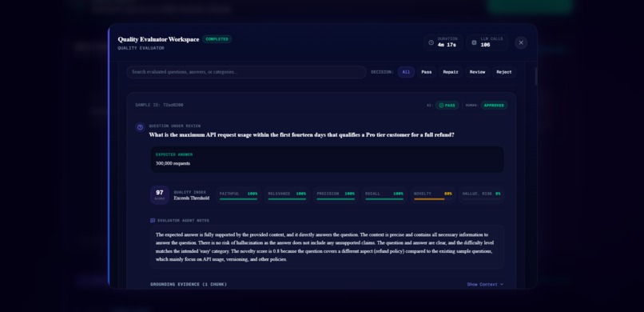644x312 pixels.
Task: Click the notes icon beside Evaluator Agent Notes
Action: click(x=153, y=221)
